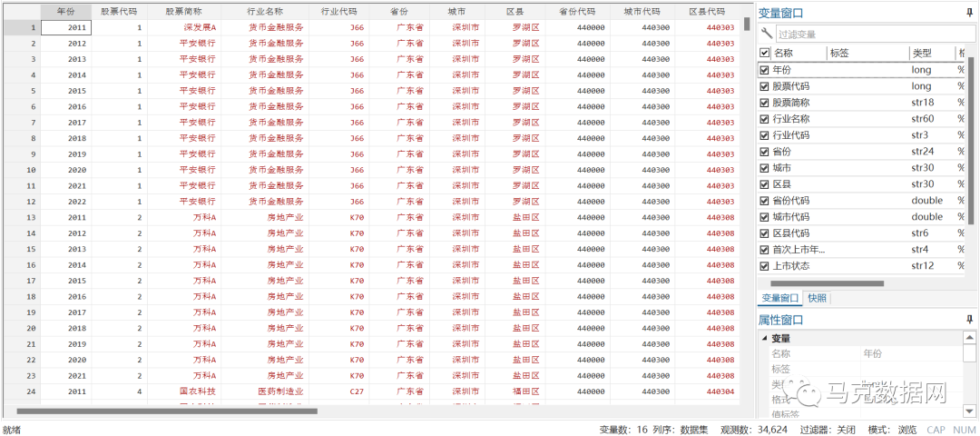This screenshot has width=980, height=436.
Task: Click the 医药制造业 cell
Action: coord(264,391)
